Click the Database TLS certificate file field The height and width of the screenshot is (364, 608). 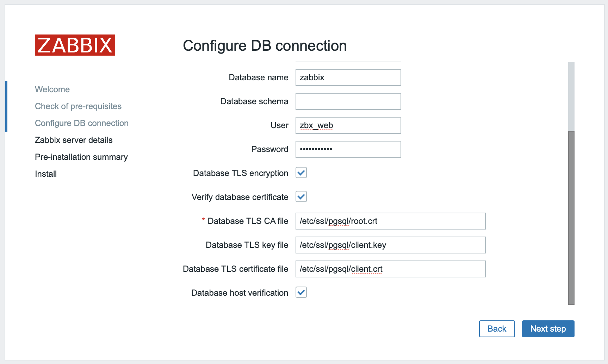coord(390,269)
